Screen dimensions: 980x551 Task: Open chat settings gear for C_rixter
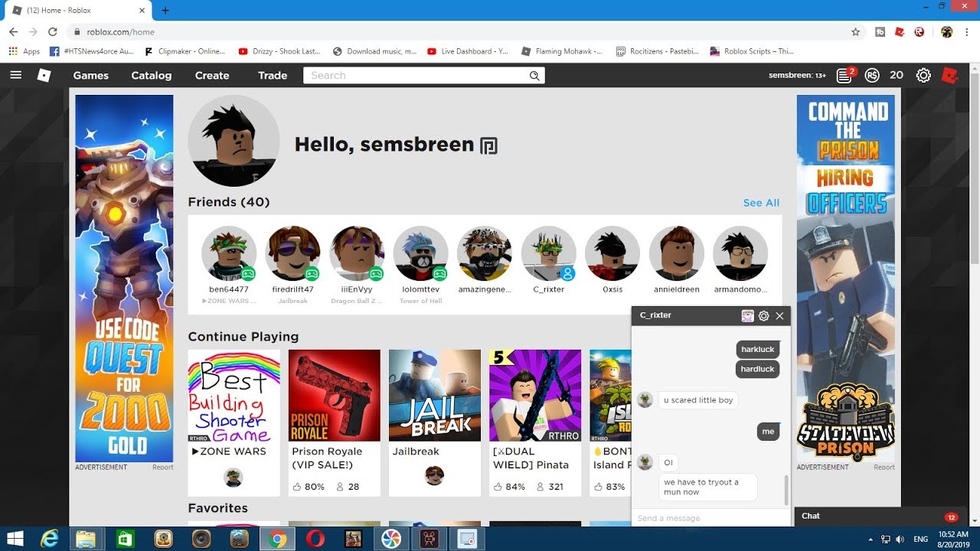pos(763,315)
